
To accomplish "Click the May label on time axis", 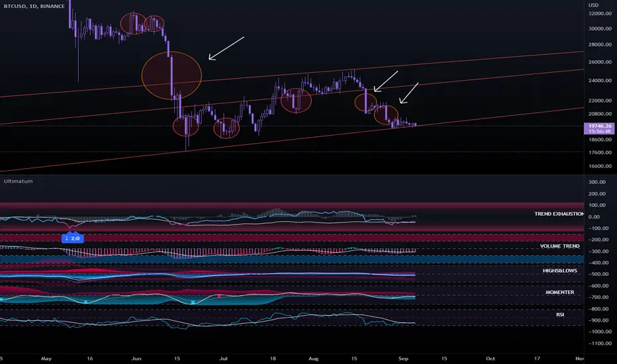I will point(46,359).
